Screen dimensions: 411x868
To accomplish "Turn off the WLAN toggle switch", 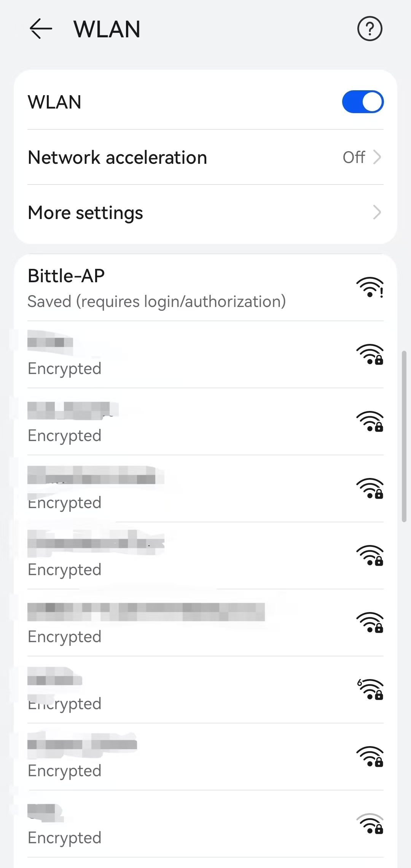I will [362, 102].
